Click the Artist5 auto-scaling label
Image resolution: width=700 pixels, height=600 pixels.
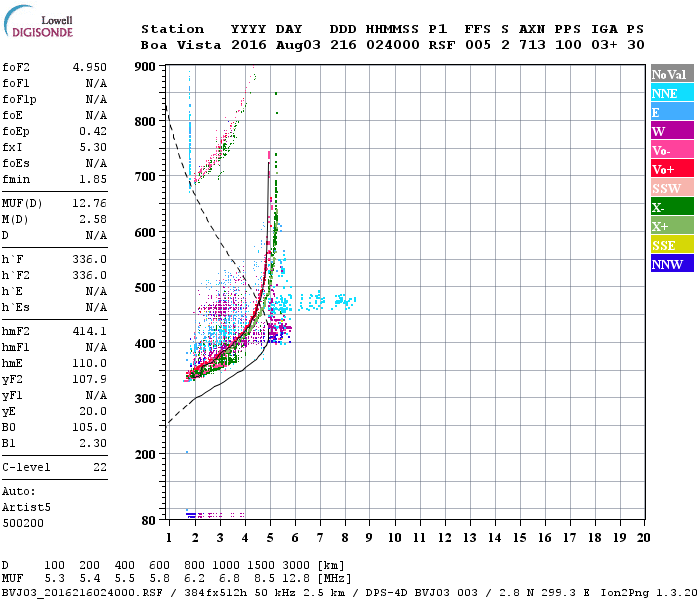click(26, 508)
